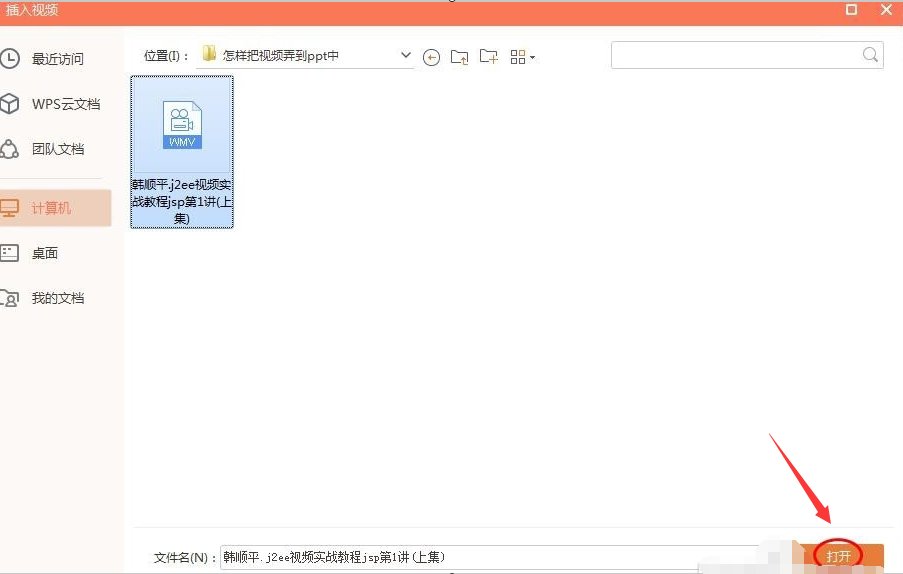Go up one folder level
The height and width of the screenshot is (574, 903).
point(460,56)
